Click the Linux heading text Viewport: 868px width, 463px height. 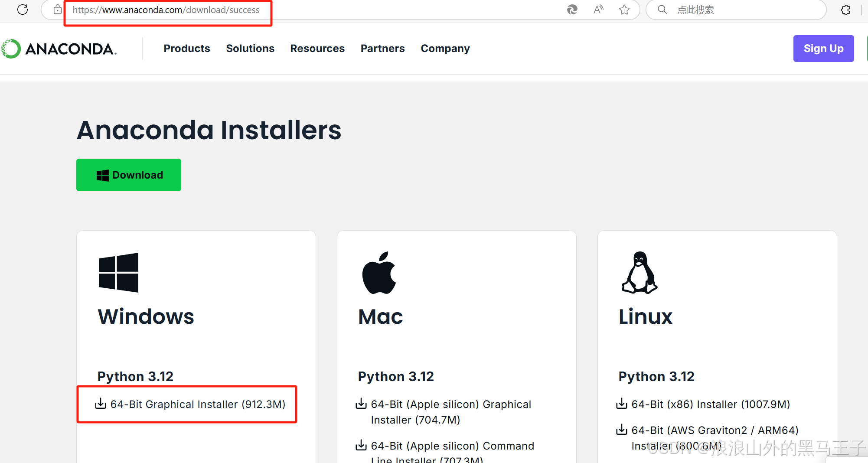(646, 316)
